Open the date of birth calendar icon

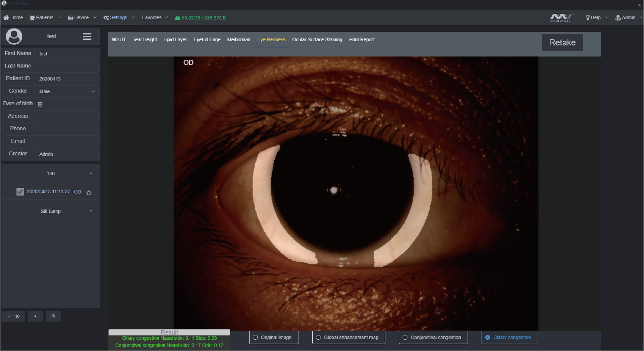40,104
